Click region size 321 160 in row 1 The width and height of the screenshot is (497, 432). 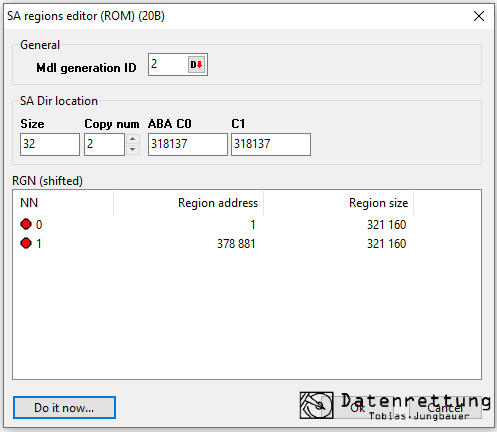pyautogui.click(x=386, y=244)
